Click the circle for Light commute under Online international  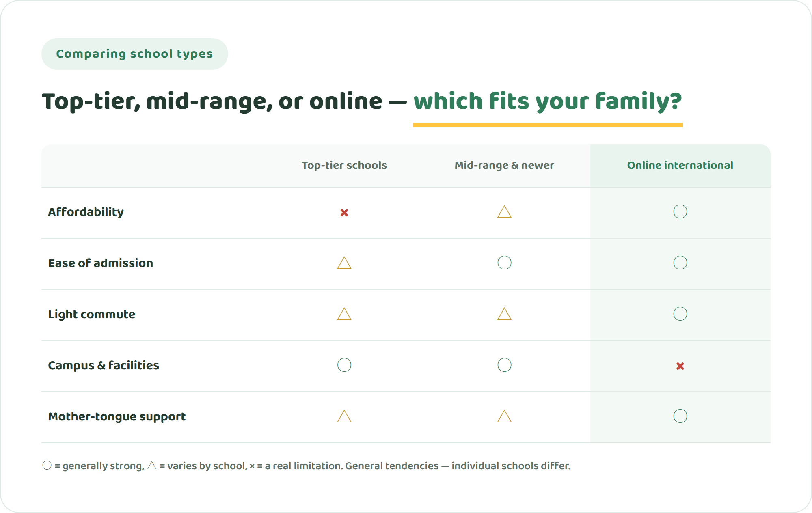coord(680,314)
